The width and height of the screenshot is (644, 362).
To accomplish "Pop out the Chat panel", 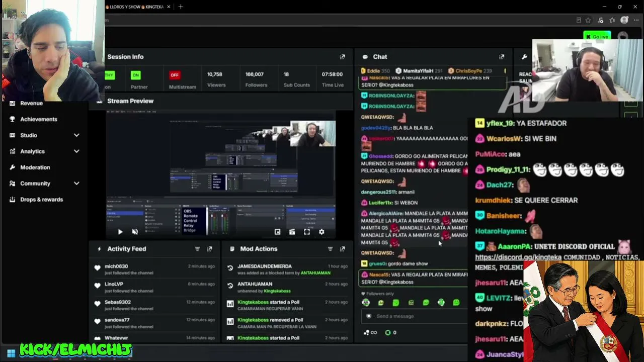I will 501,57.
